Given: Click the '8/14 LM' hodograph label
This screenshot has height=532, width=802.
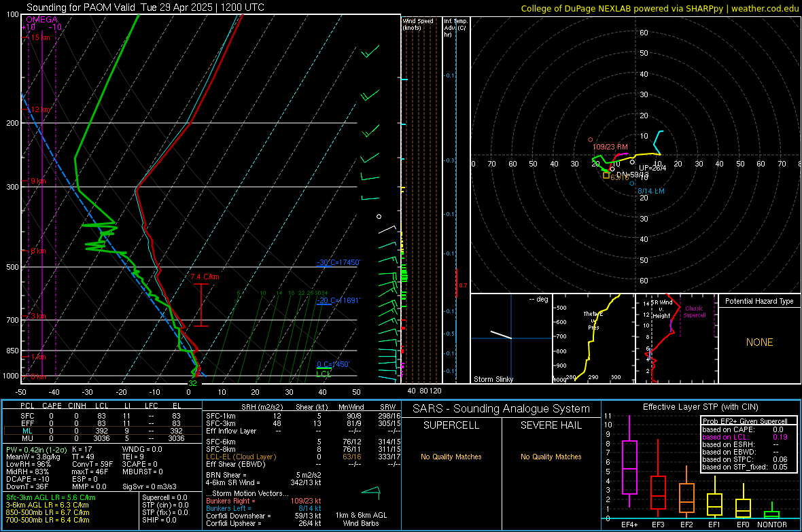Looking at the screenshot, I should tap(651, 191).
